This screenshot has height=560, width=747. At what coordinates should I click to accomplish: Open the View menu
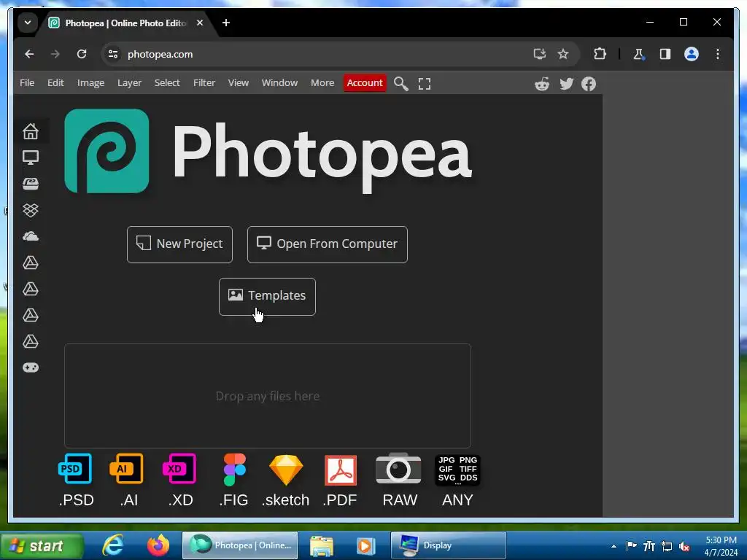pos(239,83)
